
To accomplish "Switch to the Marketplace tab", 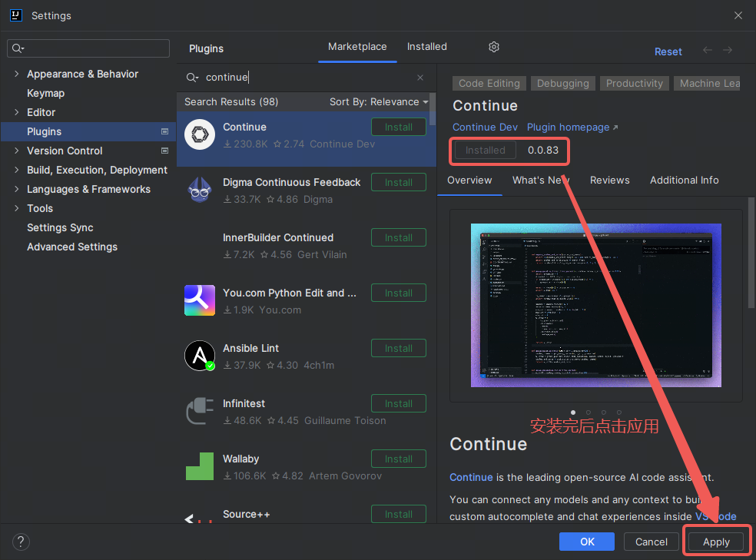I will [x=357, y=47].
